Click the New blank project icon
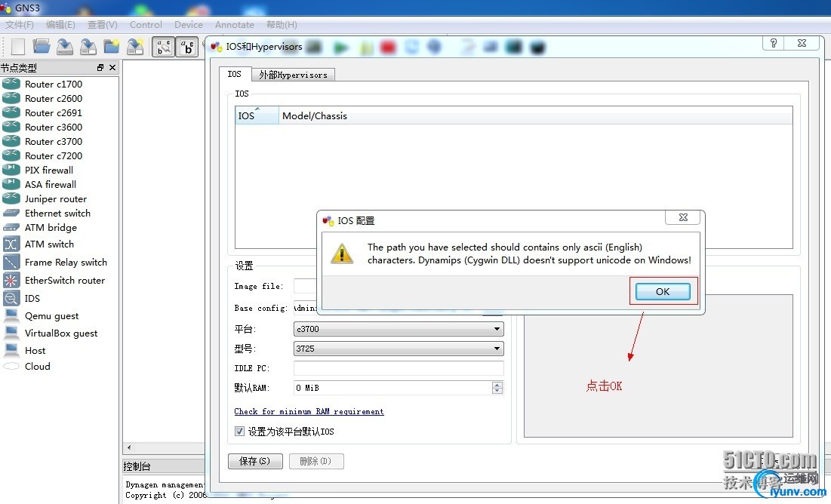Viewport: 831px width, 504px height. pyautogui.click(x=18, y=47)
